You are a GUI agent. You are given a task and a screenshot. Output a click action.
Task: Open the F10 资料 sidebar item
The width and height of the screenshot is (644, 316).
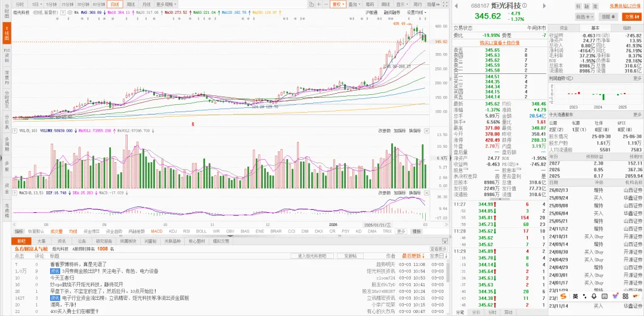point(6,55)
